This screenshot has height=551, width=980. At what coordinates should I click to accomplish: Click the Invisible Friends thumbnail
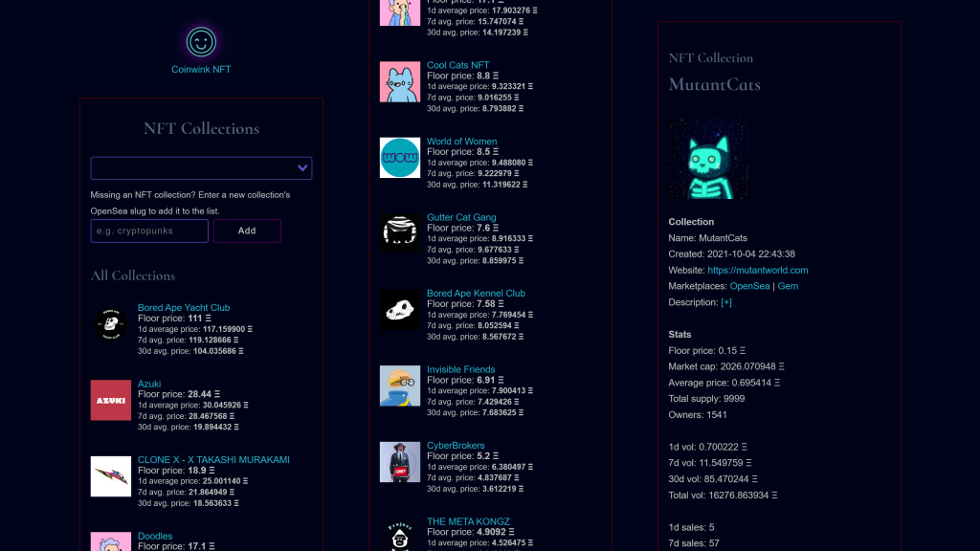[400, 386]
